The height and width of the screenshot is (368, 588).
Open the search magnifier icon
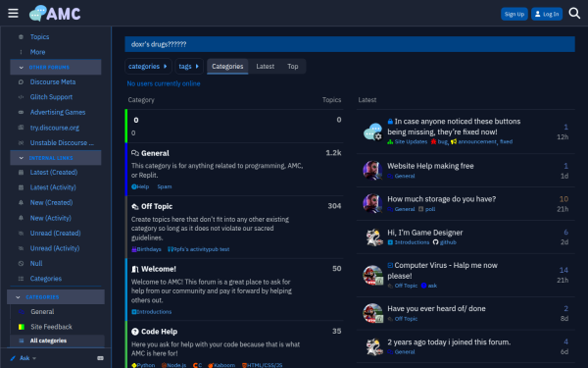click(574, 14)
